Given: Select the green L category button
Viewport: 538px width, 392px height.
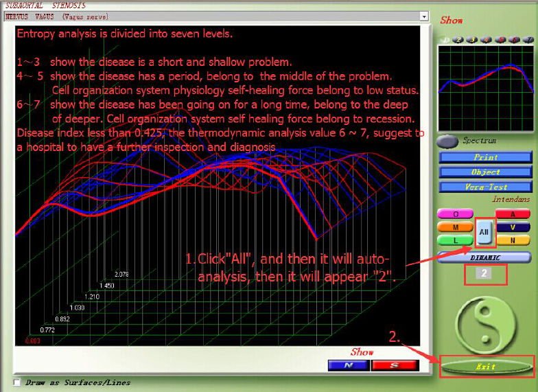Looking at the screenshot, I should point(456,240).
